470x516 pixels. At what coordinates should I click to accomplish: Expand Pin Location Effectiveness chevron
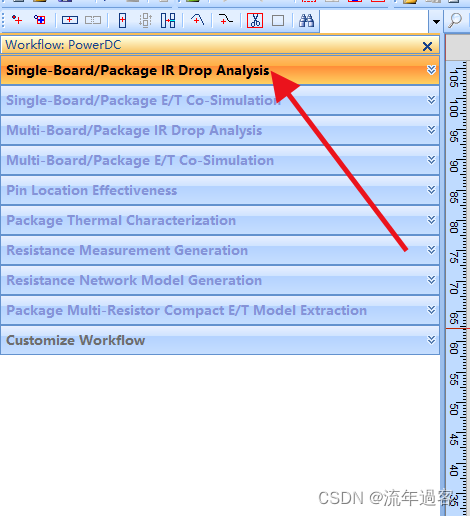click(x=431, y=190)
